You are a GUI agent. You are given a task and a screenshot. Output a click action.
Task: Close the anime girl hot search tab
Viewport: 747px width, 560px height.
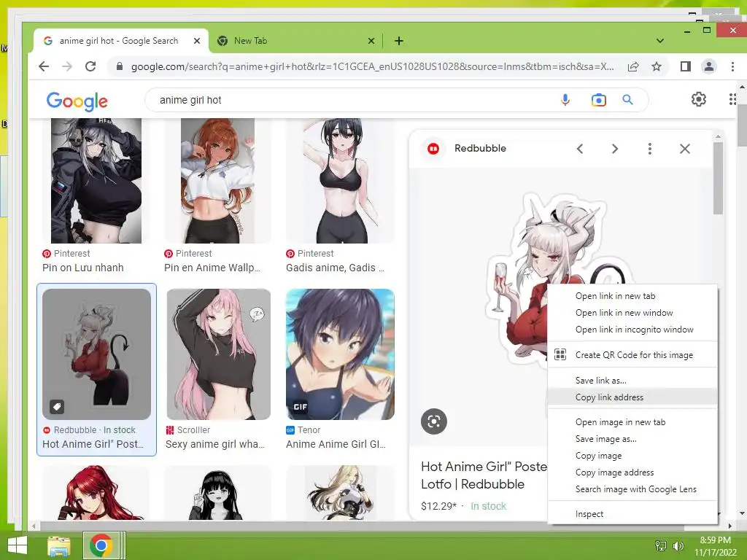click(x=197, y=41)
